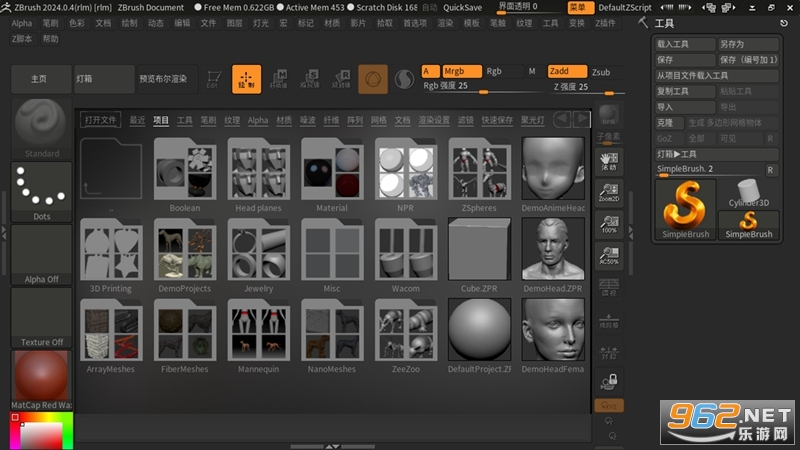Click the 预览布尔渲染 button
Viewport: 800px width, 450px height.
coord(167,79)
